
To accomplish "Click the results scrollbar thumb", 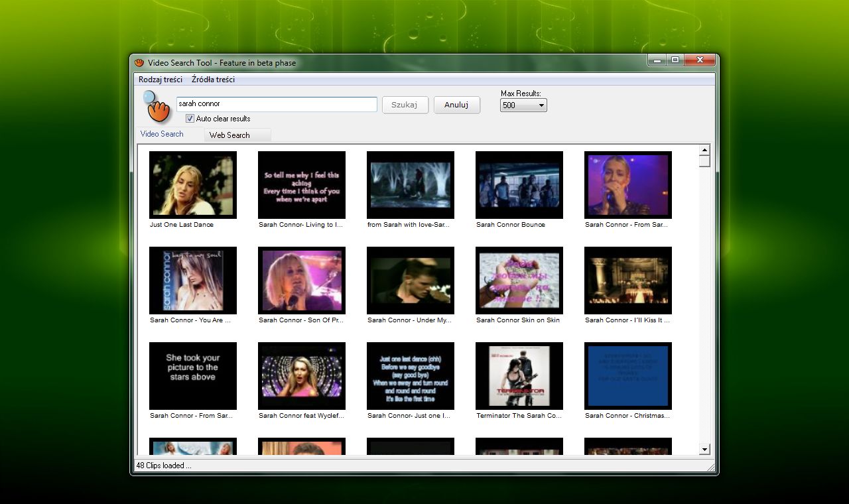I will coord(704,161).
